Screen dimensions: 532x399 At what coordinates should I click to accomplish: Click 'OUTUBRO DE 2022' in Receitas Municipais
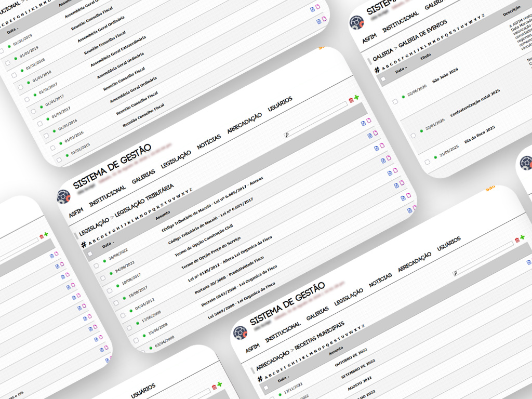351,357
